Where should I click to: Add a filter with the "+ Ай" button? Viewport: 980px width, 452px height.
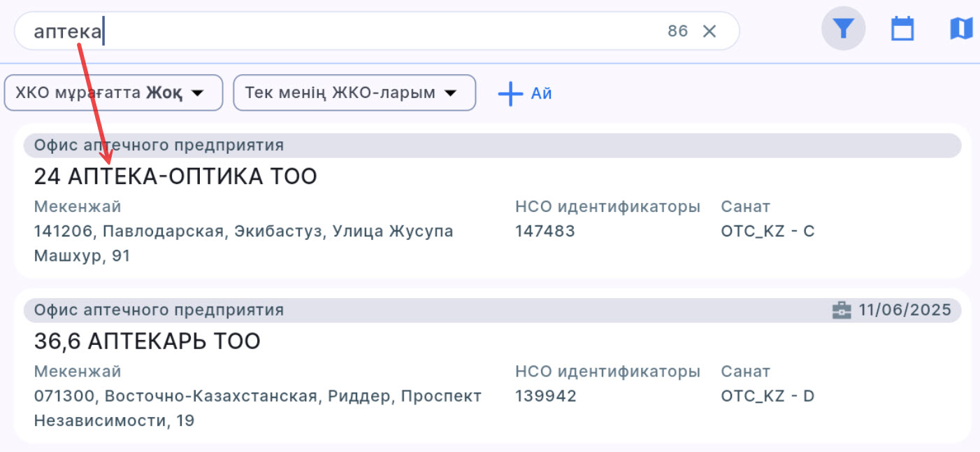tap(525, 94)
